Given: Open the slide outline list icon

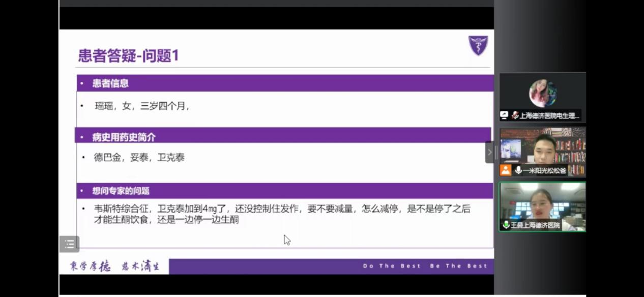Looking at the screenshot, I should point(69,244).
